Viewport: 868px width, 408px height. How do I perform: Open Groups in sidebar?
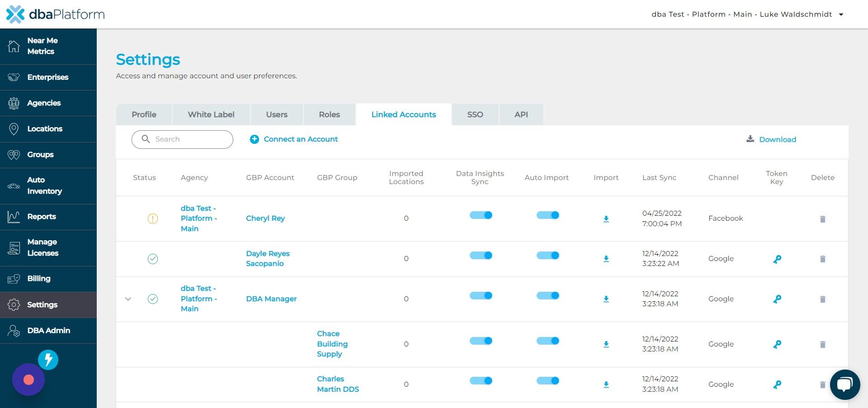pos(48,155)
